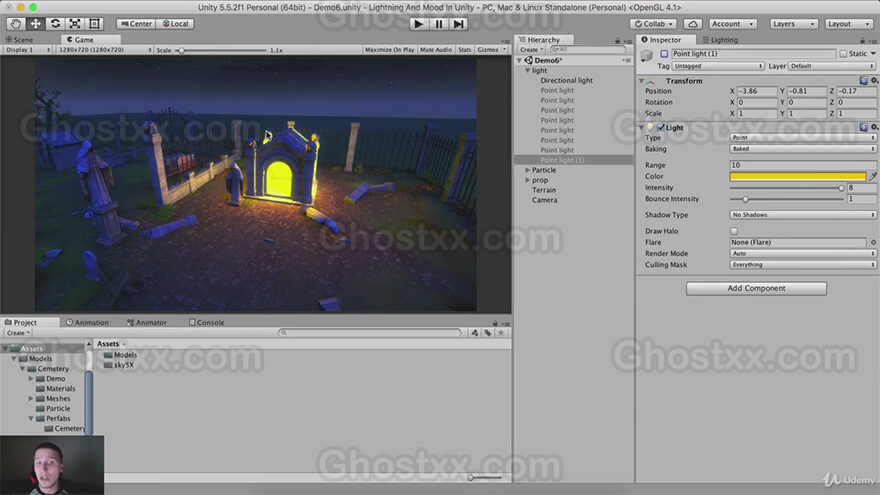Screen dimensions: 880x495
Task: Toggle Mute Audio
Action: pos(436,49)
